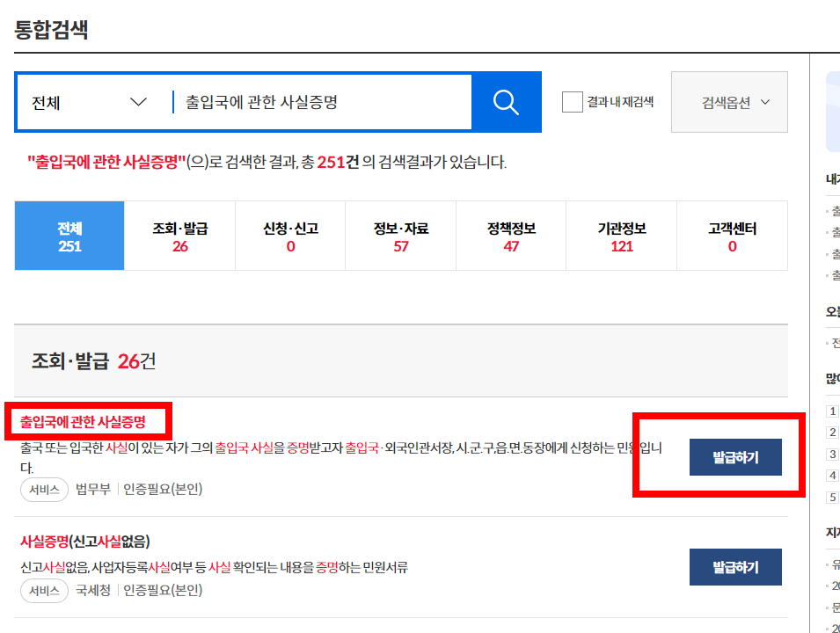Open the 전체 search category dropdown
The image size is (840, 633).
click(x=88, y=102)
